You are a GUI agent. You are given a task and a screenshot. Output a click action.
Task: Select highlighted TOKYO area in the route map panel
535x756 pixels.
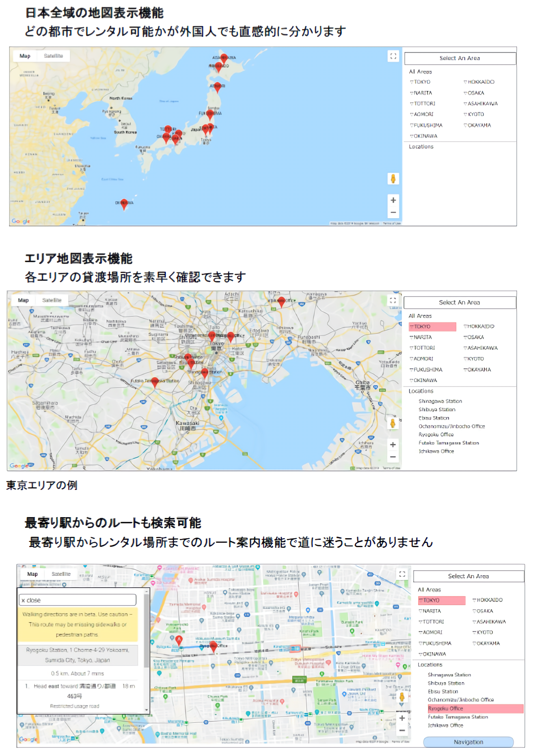tap(442, 600)
